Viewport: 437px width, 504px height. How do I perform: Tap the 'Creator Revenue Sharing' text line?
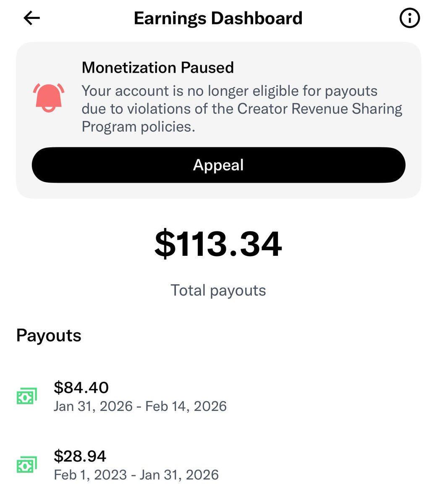pyautogui.click(x=242, y=109)
